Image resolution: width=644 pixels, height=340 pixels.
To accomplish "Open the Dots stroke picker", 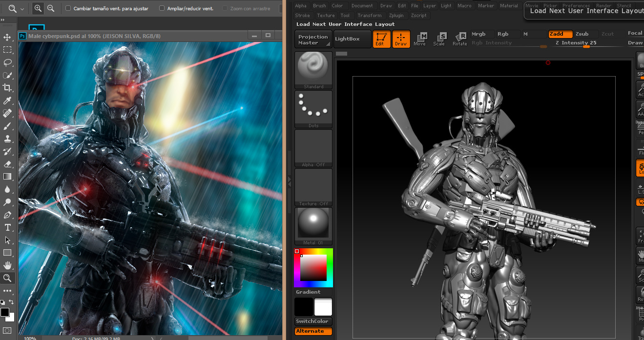I will tap(313, 109).
